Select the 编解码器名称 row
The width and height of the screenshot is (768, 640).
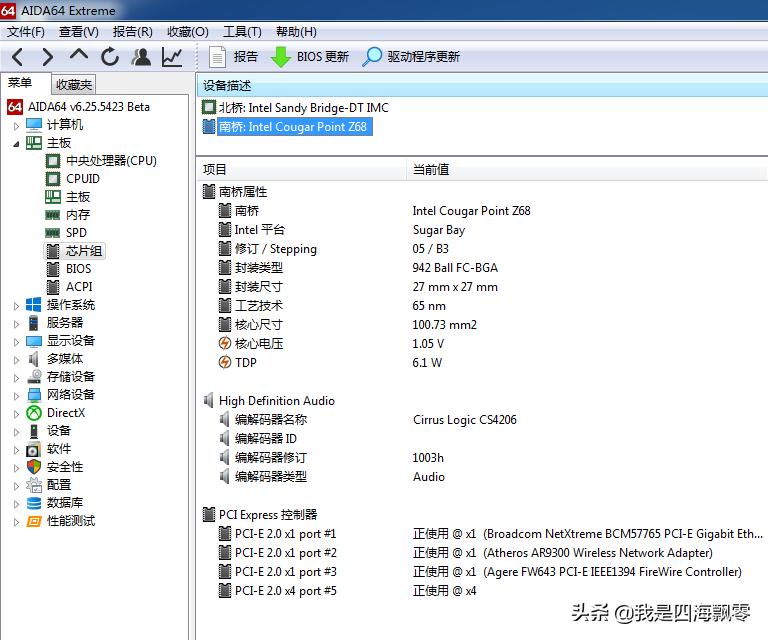tap(481, 420)
